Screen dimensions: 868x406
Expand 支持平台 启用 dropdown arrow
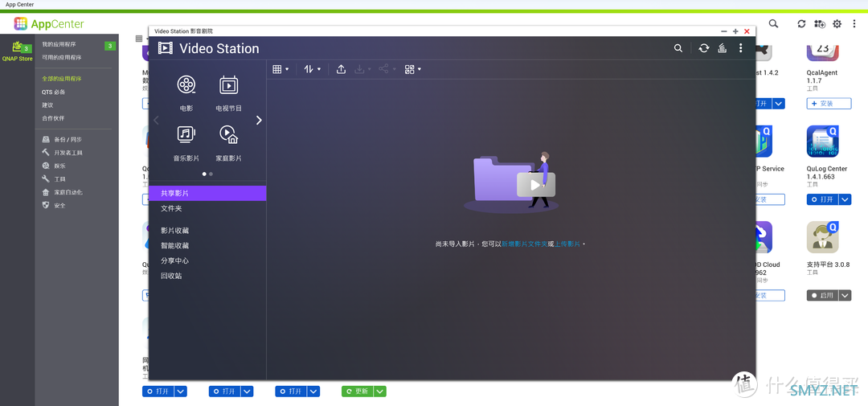pos(845,296)
